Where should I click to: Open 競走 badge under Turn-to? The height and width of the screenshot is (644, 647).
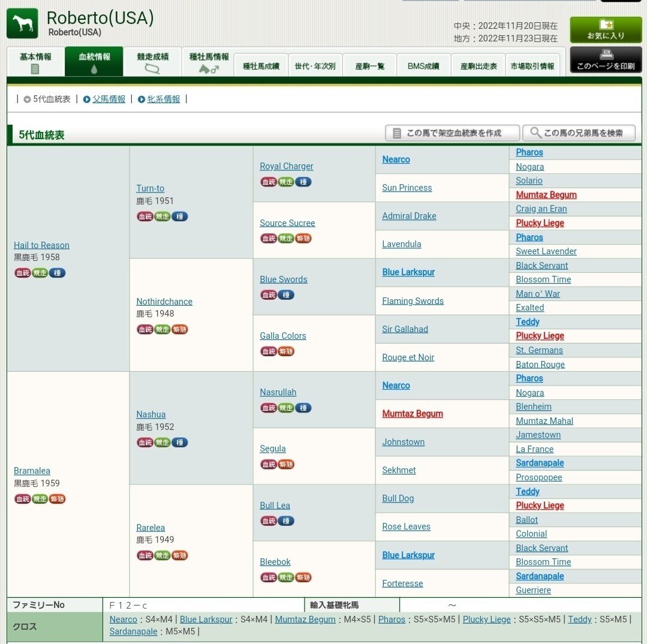point(162,216)
